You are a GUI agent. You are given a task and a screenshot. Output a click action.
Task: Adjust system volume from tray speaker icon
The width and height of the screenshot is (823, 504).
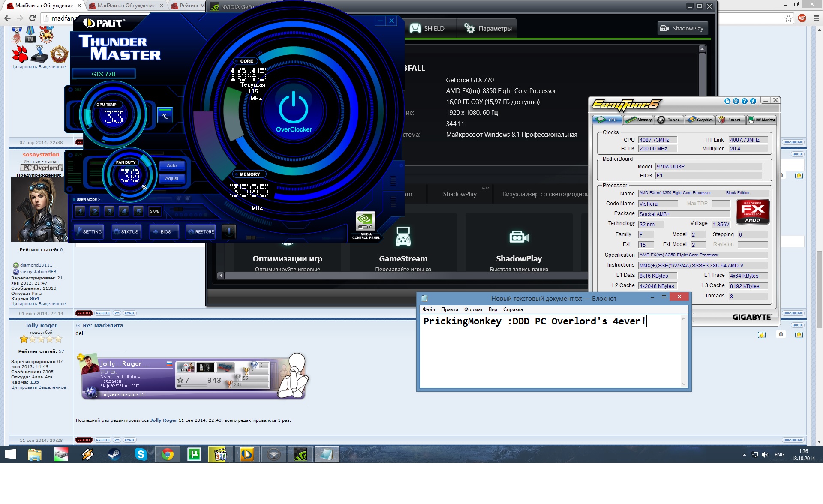point(765,455)
